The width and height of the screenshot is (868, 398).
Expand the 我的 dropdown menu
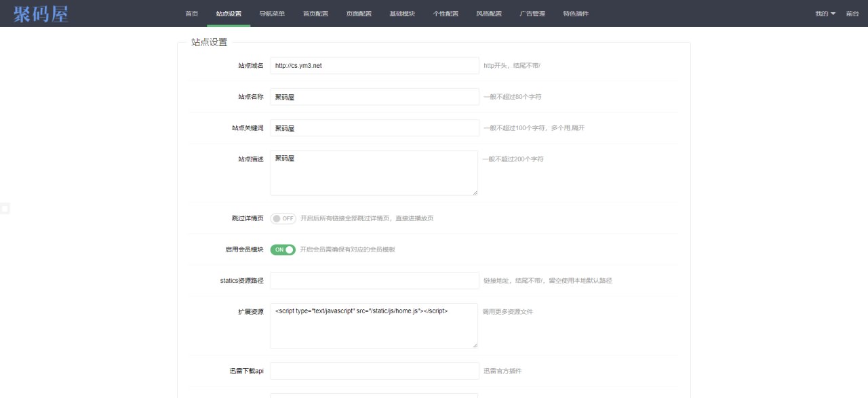click(825, 14)
